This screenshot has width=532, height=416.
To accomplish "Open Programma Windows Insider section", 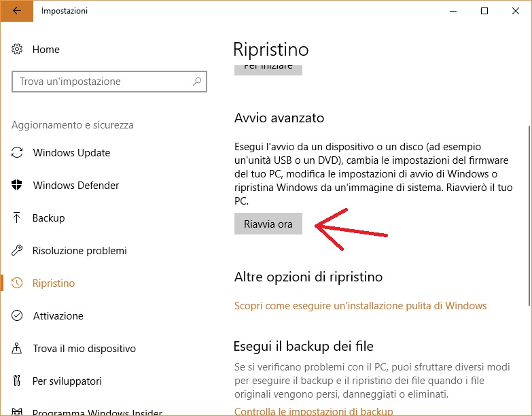I will coord(97,412).
